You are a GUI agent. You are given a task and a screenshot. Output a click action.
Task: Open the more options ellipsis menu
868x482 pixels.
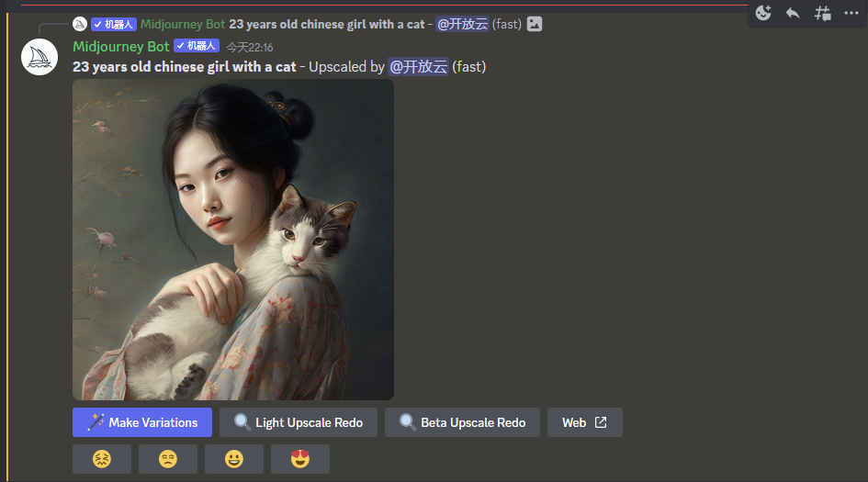[x=851, y=13]
